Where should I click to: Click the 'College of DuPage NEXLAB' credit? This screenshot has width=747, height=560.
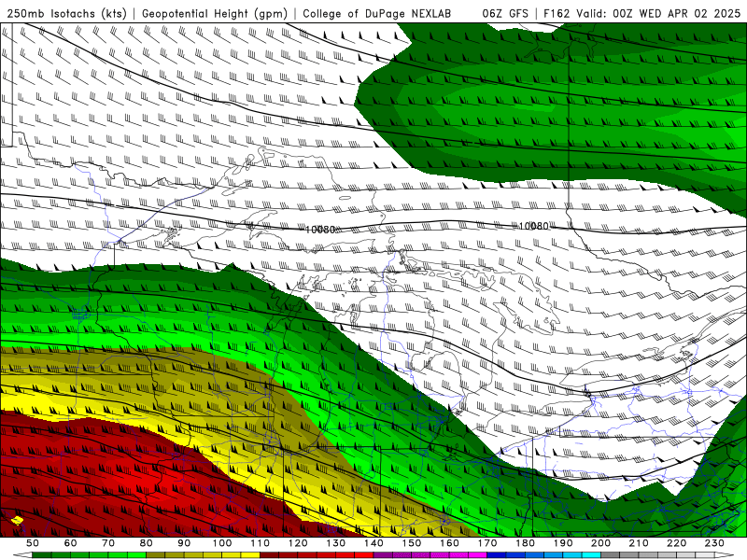[x=377, y=14]
